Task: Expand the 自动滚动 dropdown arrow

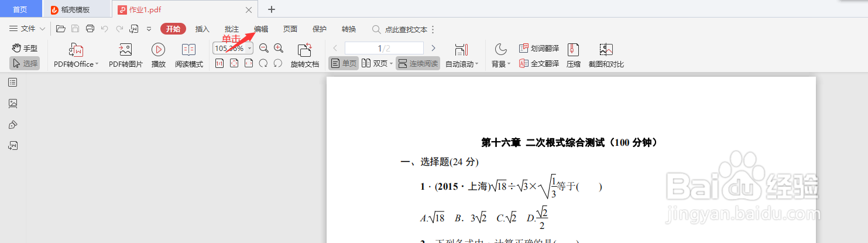Action: click(476, 64)
